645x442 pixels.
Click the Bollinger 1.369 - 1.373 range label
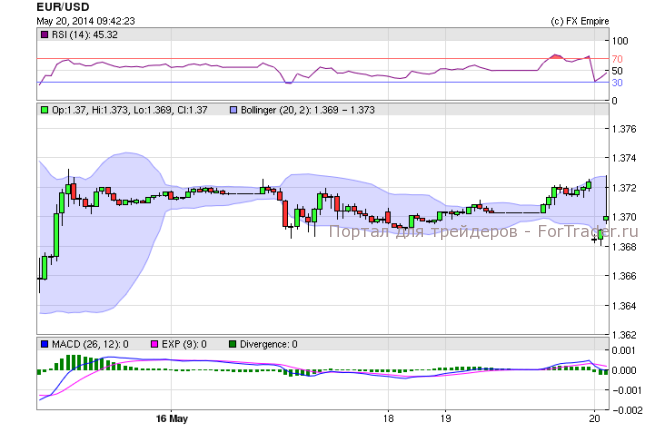(306, 110)
